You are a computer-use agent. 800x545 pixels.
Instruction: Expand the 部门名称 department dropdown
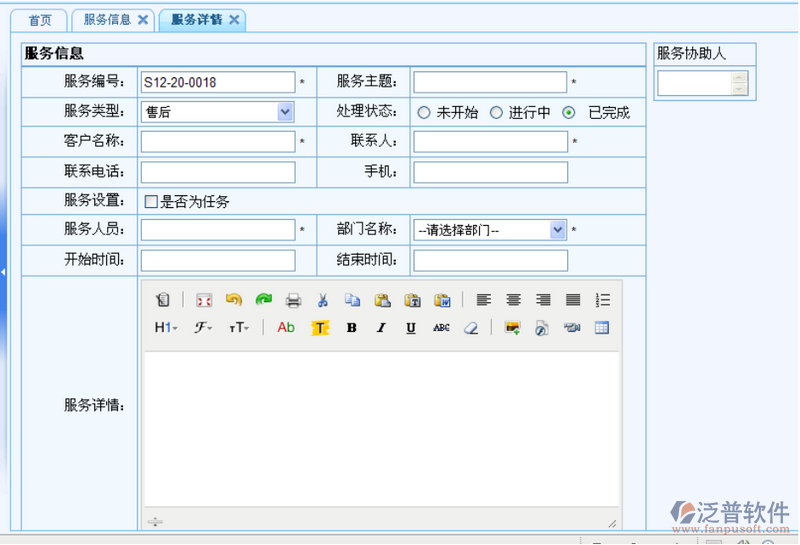point(558,230)
